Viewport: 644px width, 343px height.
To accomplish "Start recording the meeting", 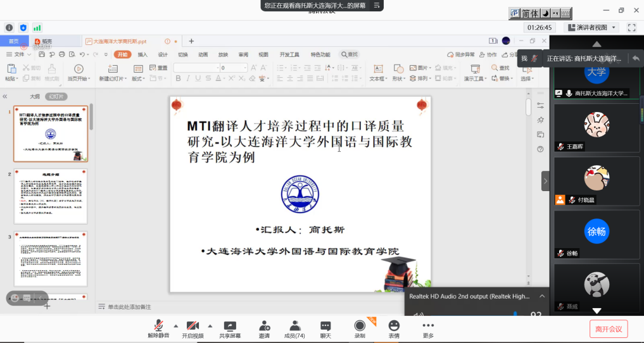I will tap(360, 329).
